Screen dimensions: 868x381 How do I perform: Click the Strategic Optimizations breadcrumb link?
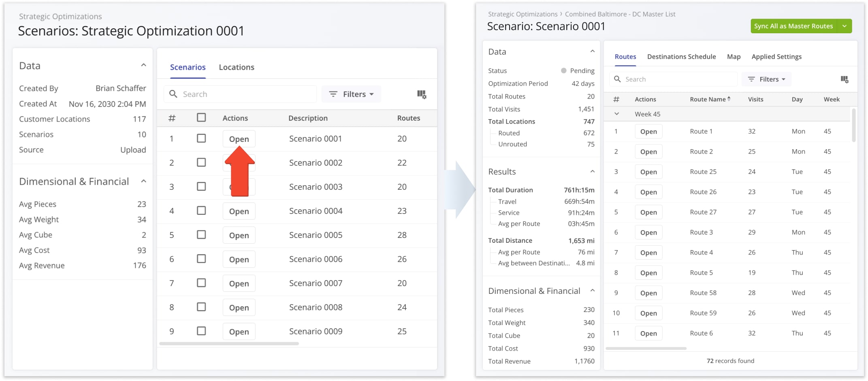(x=523, y=14)
